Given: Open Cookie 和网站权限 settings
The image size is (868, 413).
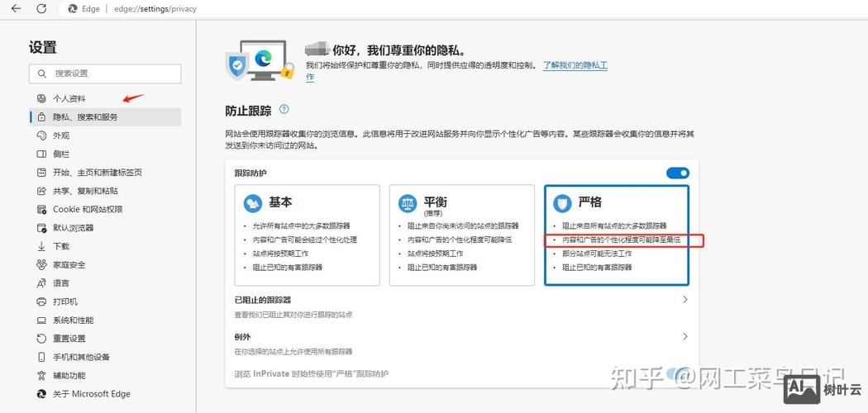Looking at the screenshot, I should click(105, 210).
